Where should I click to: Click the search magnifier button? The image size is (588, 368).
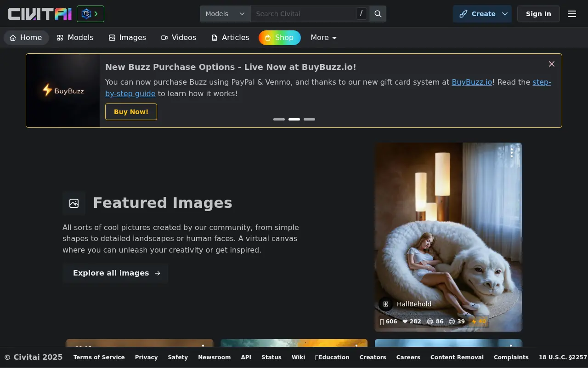378,14
